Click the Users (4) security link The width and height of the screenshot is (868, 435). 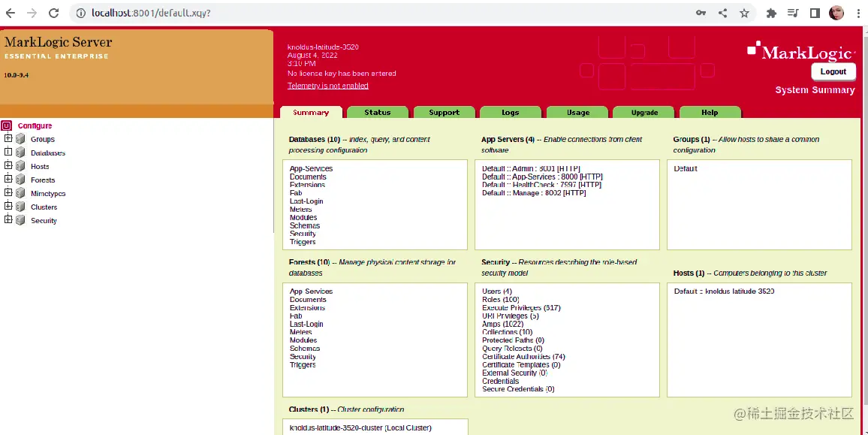[496, 291]
